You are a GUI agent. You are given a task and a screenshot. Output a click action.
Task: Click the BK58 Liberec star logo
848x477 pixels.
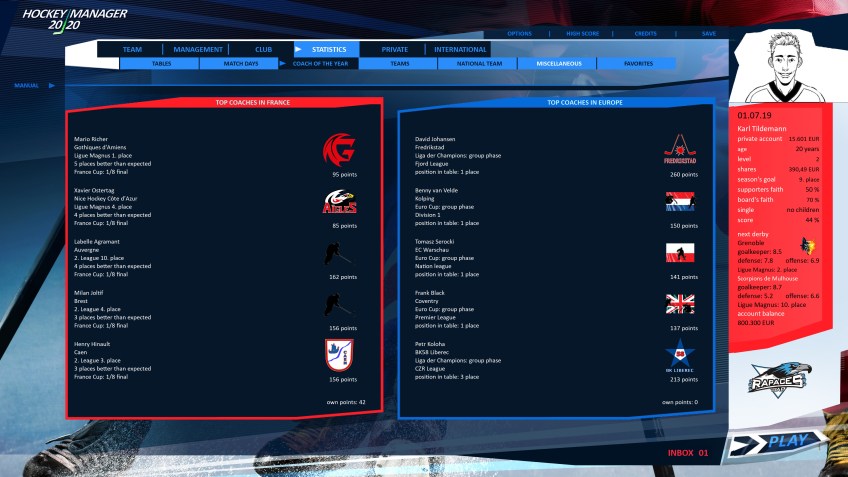click(x=679, y=355)
